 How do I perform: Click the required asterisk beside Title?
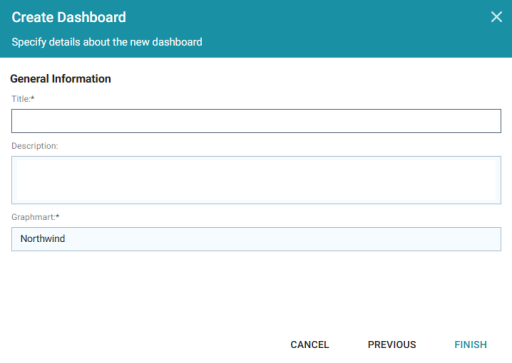click(x=33, y=98)
